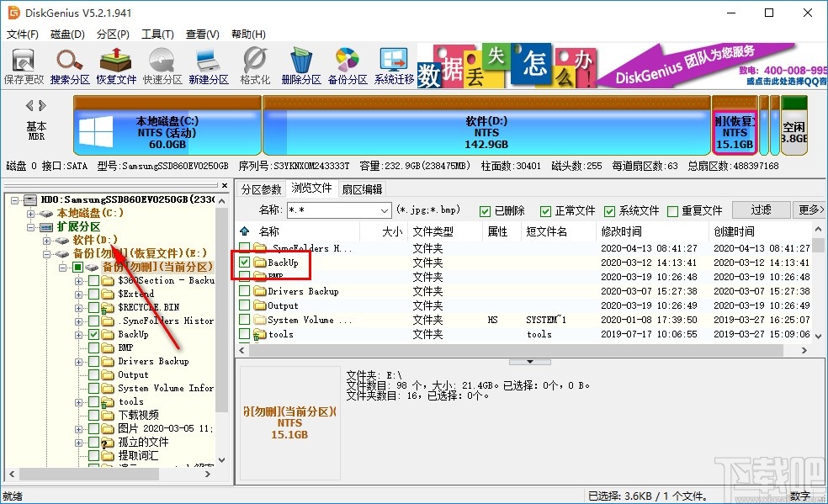This screenshot has width=828, height=504.
Task: Toggle the 系统文件 (system files) checkbox
Action: pos(609,211)
